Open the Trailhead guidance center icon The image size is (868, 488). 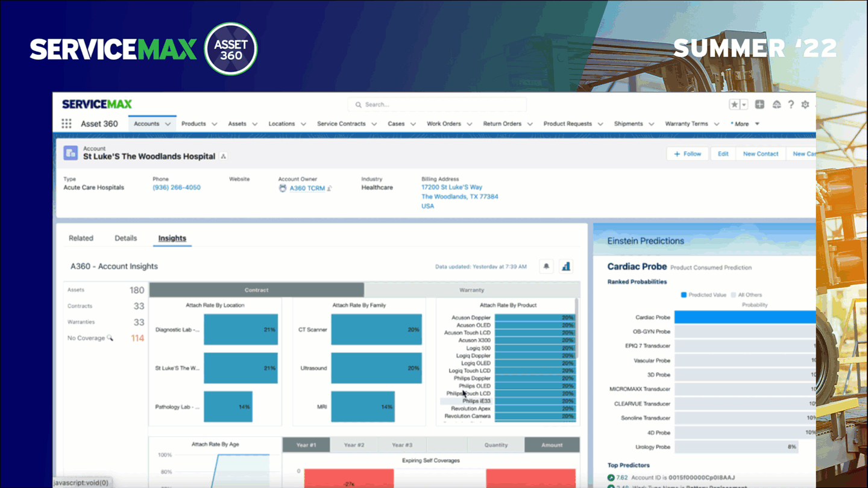click(776, 104)
